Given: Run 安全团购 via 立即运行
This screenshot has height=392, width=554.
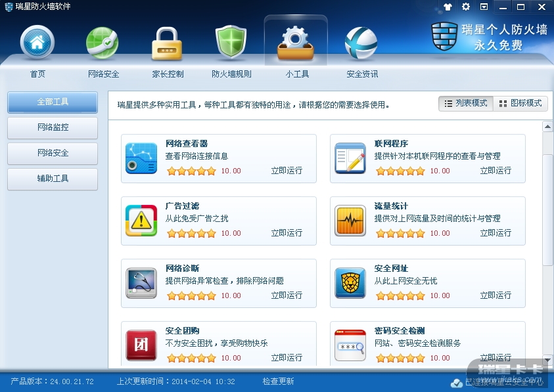Looking at the screenshot, I should (x=287, y=358).
